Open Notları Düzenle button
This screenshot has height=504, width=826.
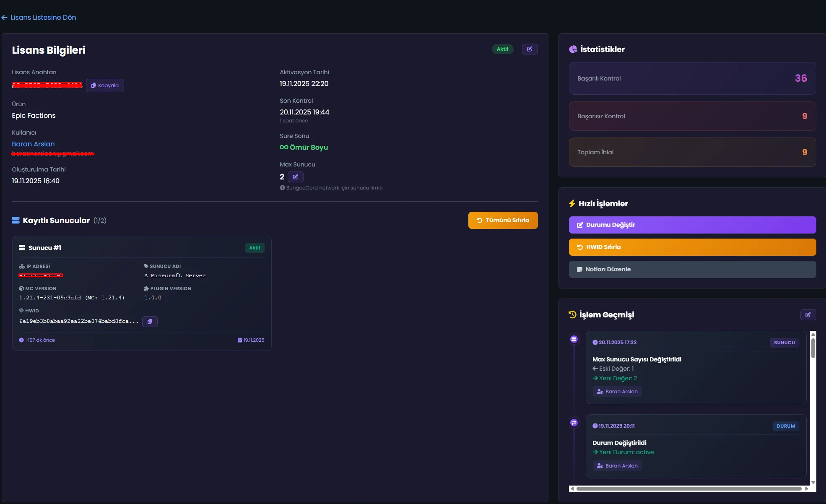point(692,269)
